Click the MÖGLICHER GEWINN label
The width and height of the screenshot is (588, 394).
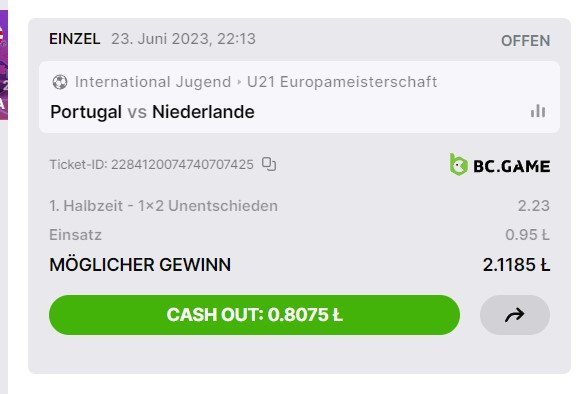tap(140, 265)
